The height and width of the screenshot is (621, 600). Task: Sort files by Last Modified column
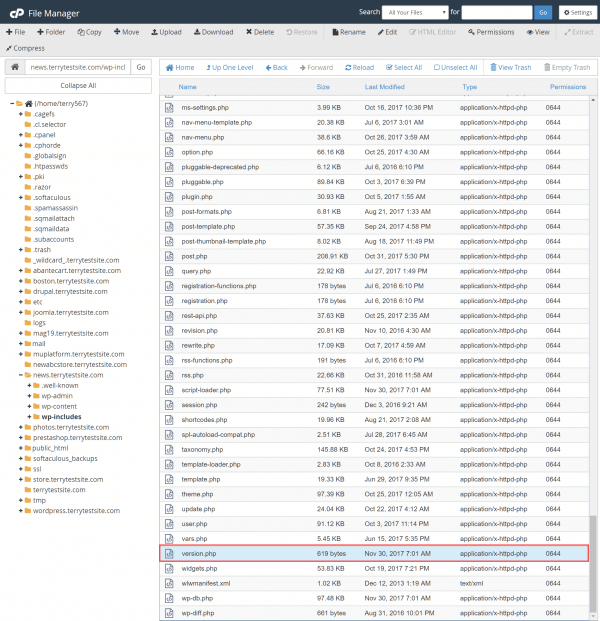pyautogui.click(x=385, y=87)
